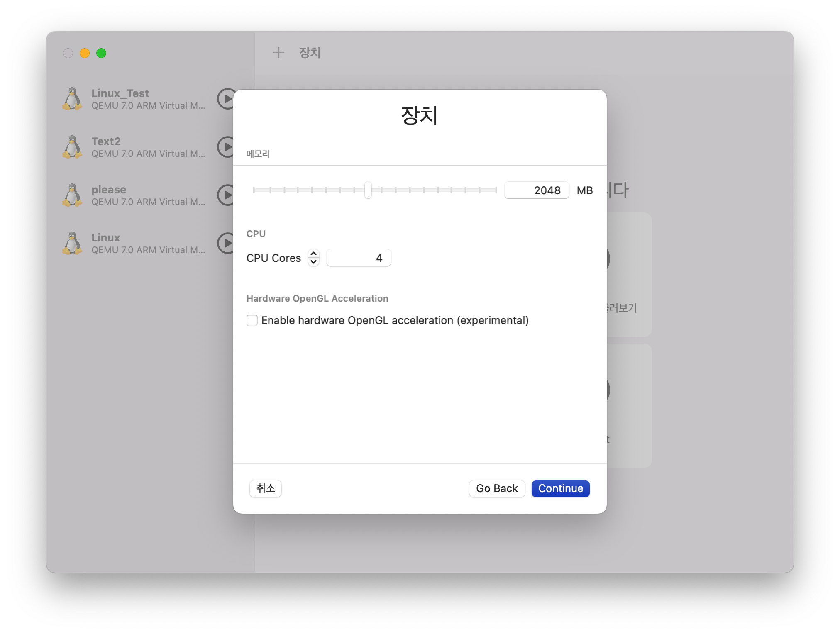Viewport: 840px width, 634px height.
Task: Start the Text2 virtual machine
Action: pos(226,147)
